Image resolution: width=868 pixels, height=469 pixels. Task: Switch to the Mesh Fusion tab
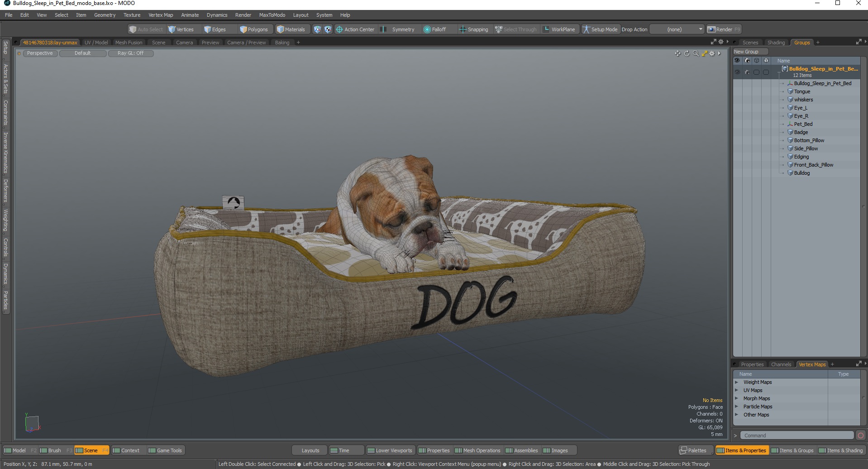click(129, 43)
